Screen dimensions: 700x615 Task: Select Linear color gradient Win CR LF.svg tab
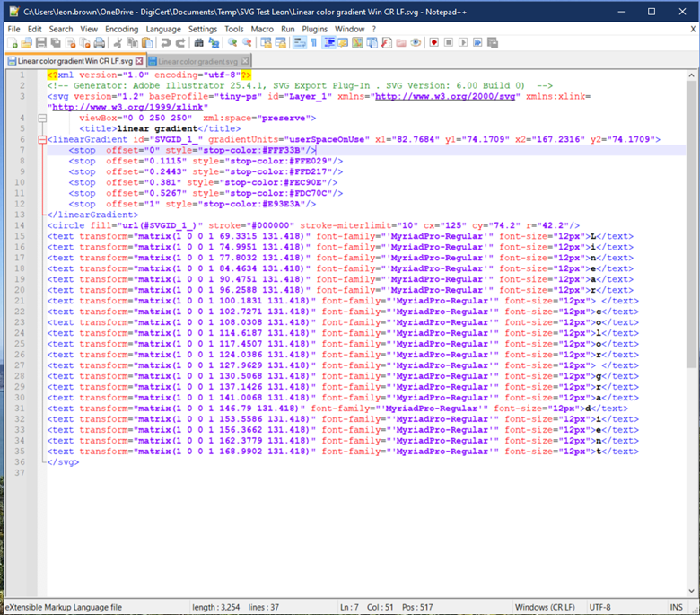tap(75, 61)
